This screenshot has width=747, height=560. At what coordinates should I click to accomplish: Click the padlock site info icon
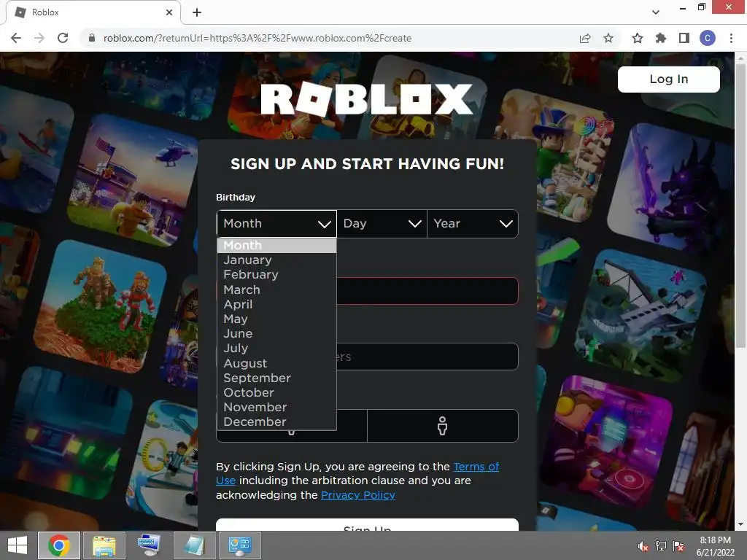tap(92, 38)
